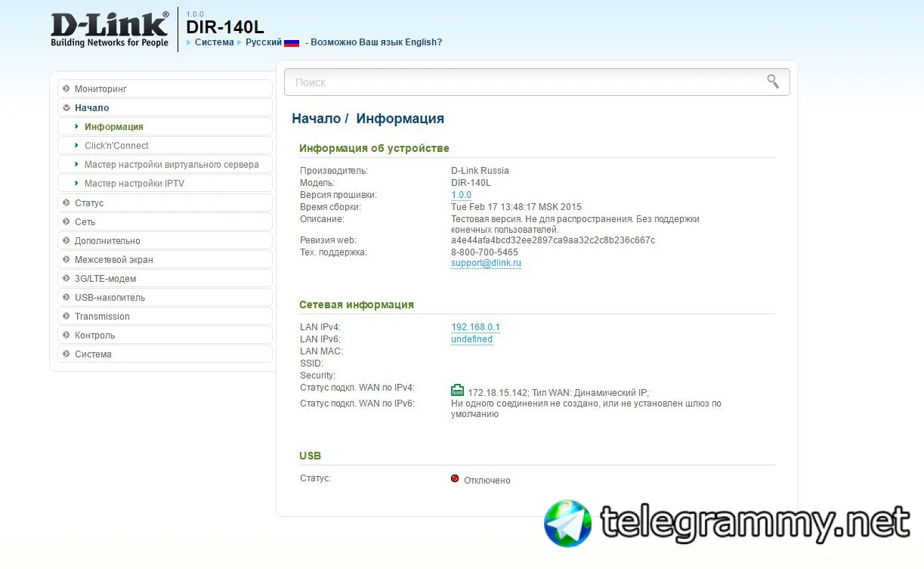Click support phone 8-800-700-5465
Image resolution: width=924 pixels, height=569 pixels.
click(484, 252)
